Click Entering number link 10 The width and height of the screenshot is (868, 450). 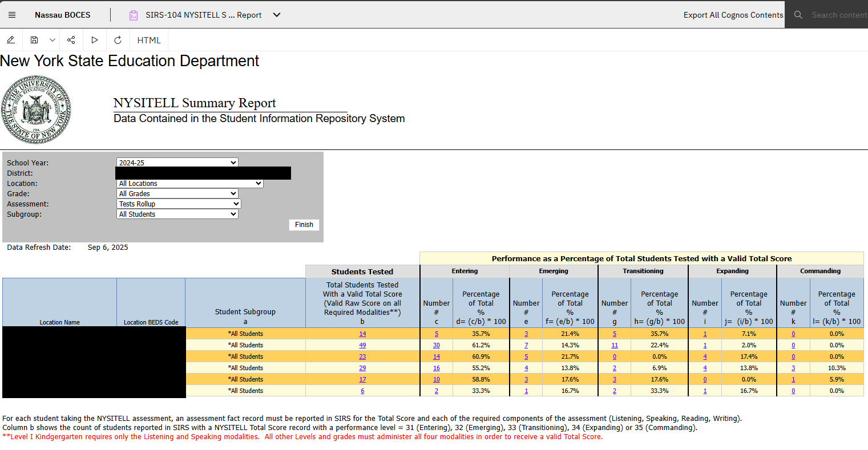click(x=437, y=379)
